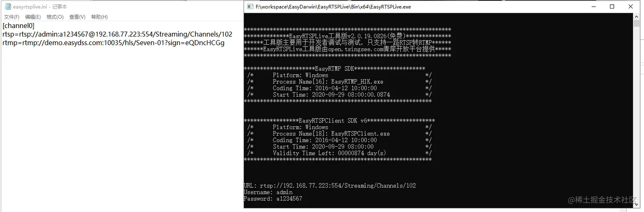
Task: Open the 格式(O) menu in Notepad
Action: click(55, 17)
